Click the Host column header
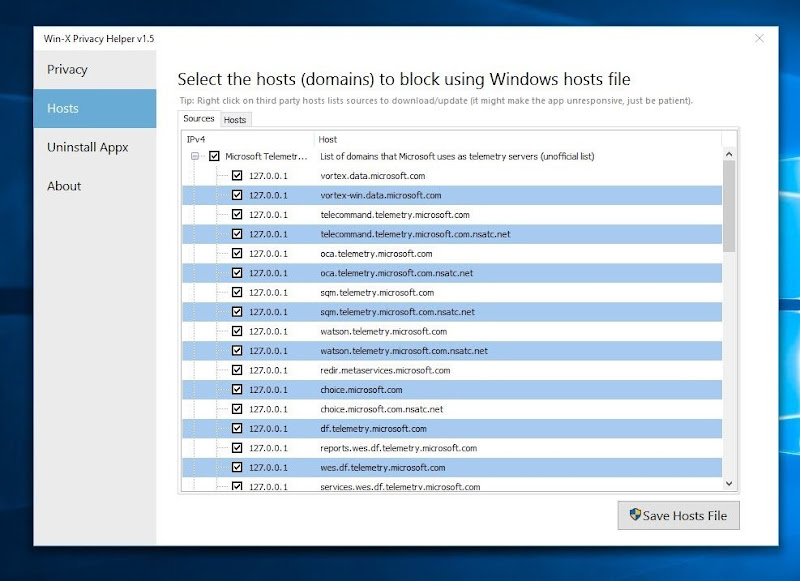Viewport: 800px width, 581px height. (518, 139)
